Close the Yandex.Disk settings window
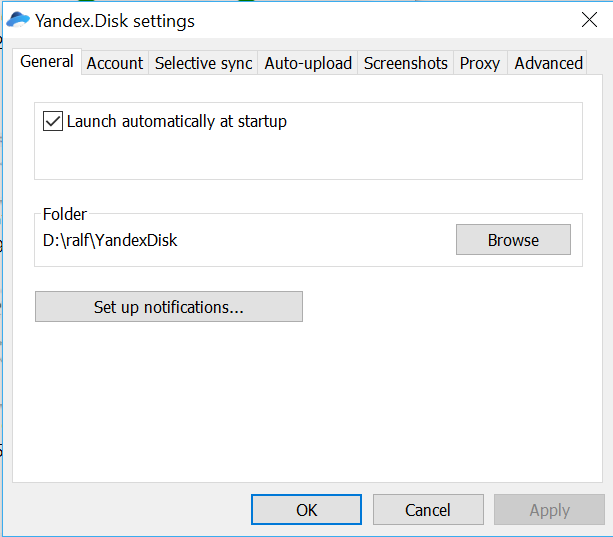Image resolution: width=613 pixels, height=537 pixels. (589, 20)
